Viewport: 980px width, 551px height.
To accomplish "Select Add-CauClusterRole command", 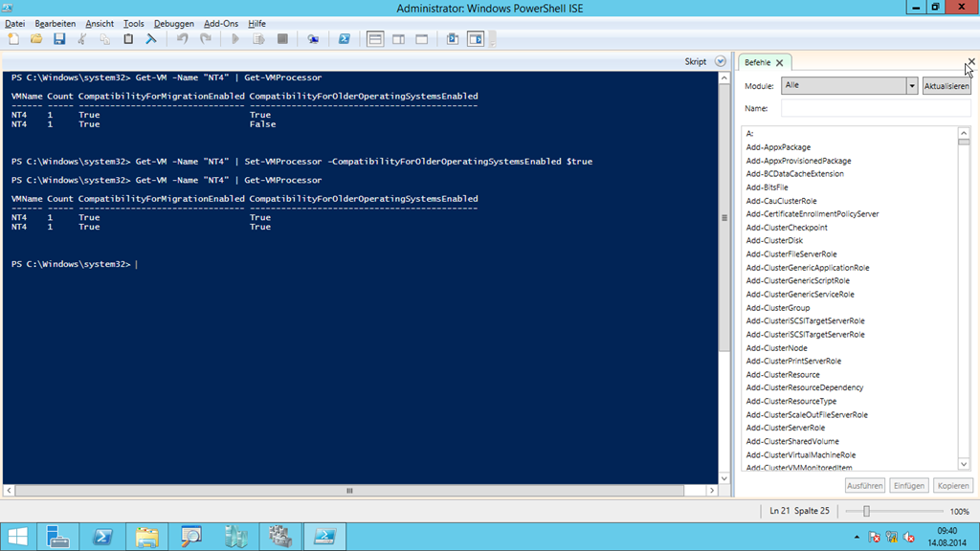I will [x=781, y=201].
